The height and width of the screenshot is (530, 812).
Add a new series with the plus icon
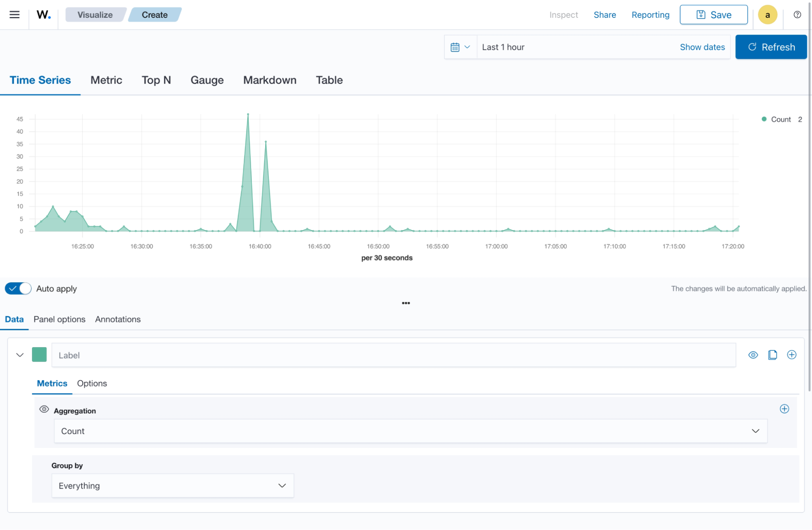point(791,355)
